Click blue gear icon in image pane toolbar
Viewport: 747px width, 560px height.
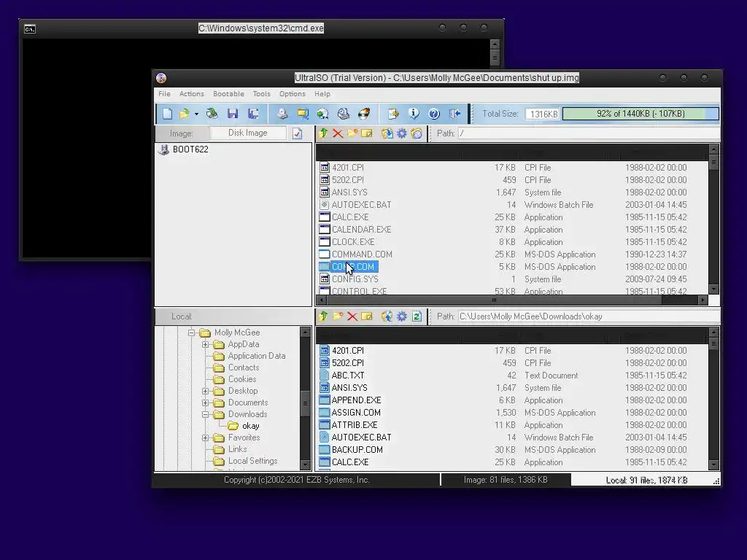(x=402, y=133)
